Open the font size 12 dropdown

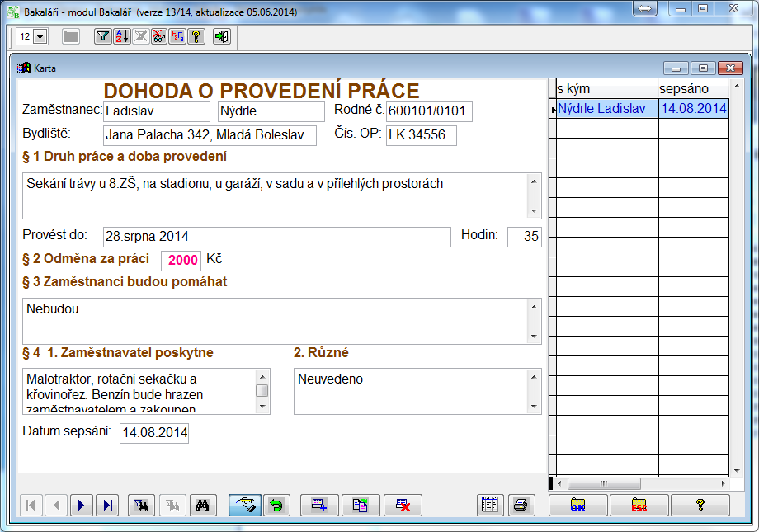pos(41,36)
